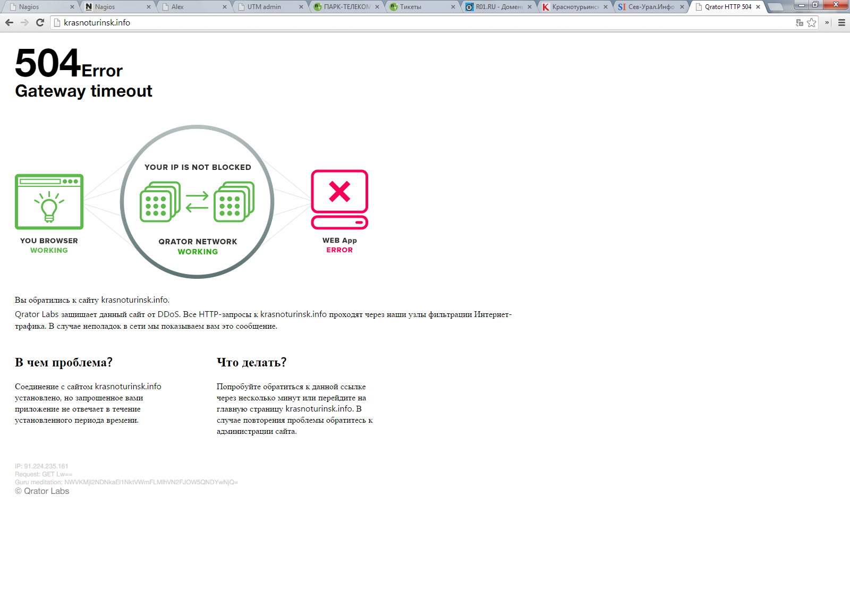Click the Qrator network servers icon
The width and height of the screenshot is (850, 616).
(x=197, y=202)
